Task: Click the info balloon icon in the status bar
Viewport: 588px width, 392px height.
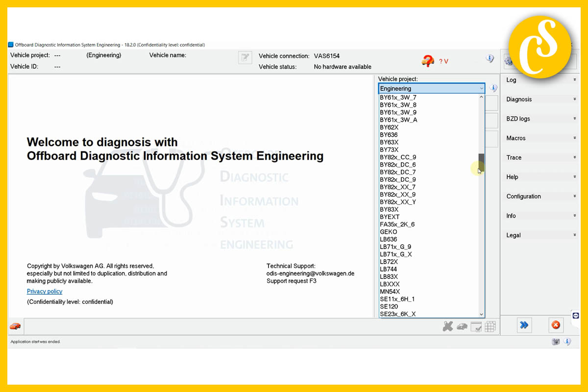Action: [567, 342]
